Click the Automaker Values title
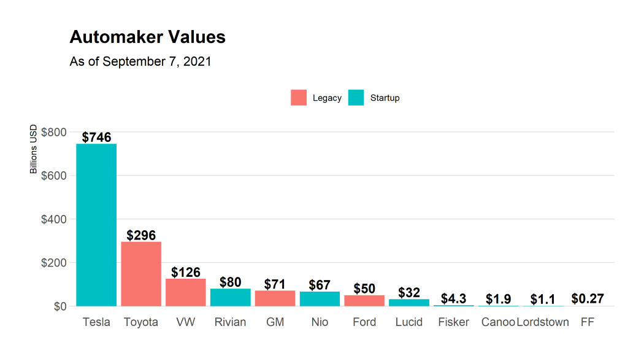644x358 pixels. [x=147, y=37]
